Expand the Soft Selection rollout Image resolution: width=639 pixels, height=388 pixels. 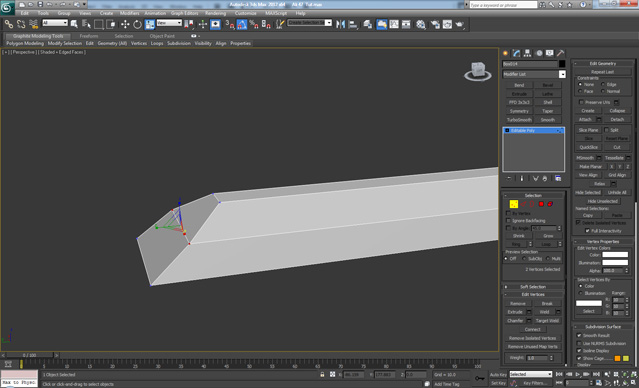533,287
